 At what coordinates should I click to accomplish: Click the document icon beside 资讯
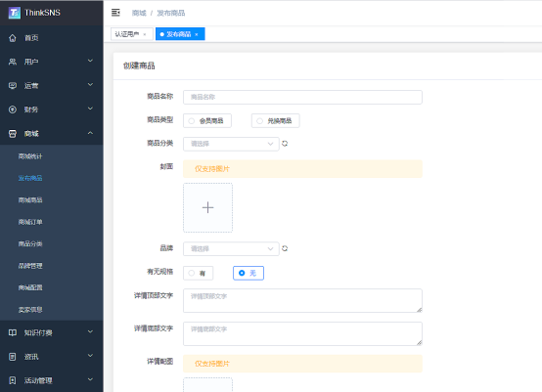coord(13,357)
